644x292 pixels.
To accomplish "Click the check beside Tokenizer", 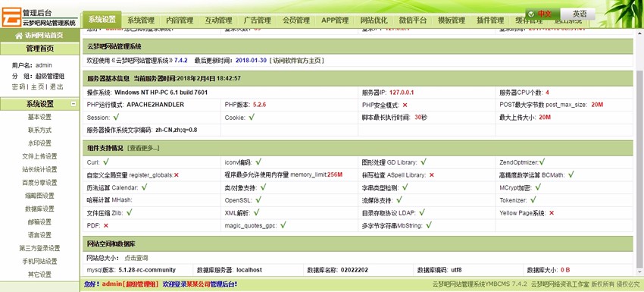I will pyautogui.click(x=533, y=200).
